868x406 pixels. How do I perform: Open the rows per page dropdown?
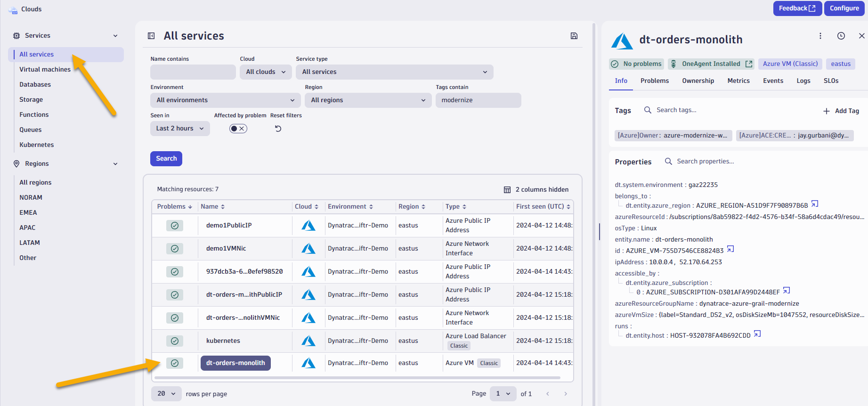(x=166, y=394)
